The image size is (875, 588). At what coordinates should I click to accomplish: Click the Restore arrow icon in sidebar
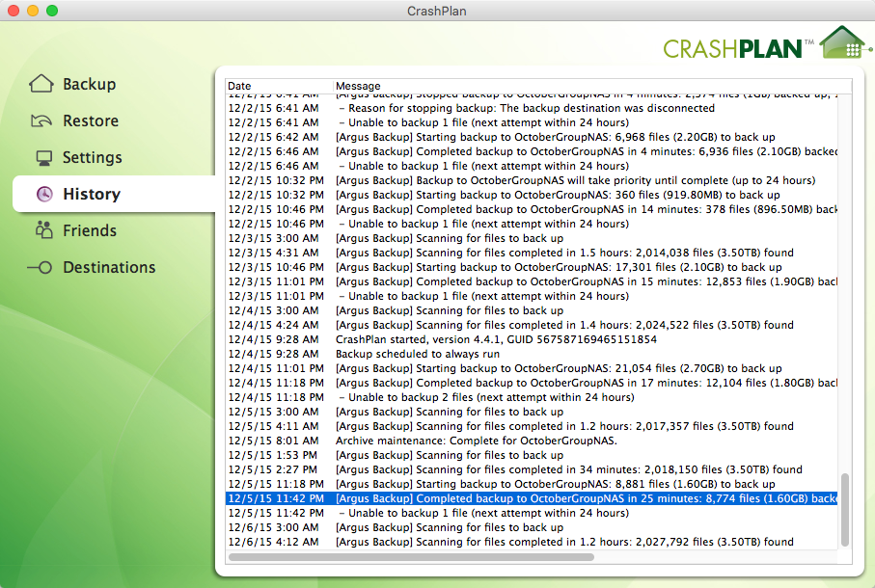pyautogui.click(x=41, y=120)
